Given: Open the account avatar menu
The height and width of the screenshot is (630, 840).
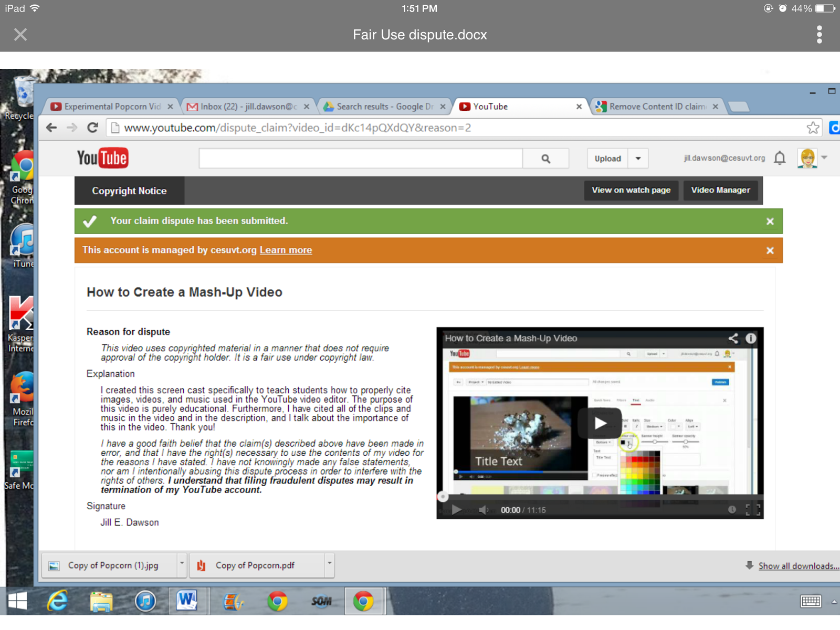Looking at the screenshot, I should [807, 158].
